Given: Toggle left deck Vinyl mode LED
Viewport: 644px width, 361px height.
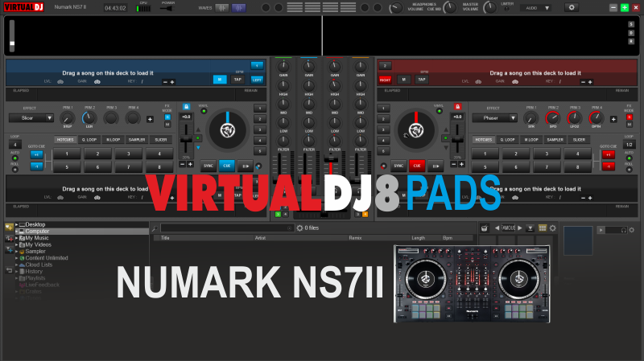Looking at the screenshot, I should pyautogui.click(x=204, y=111).
